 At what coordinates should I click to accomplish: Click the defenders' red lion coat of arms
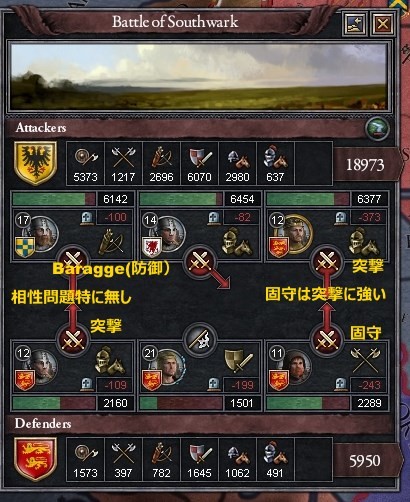pos(35,460)
